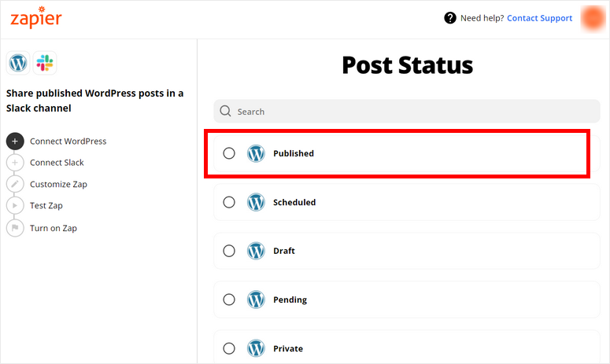Viewport: 610px width, 364px height.
Task: Click the Zap title about Slack channel
Action: tap(94, 101)
